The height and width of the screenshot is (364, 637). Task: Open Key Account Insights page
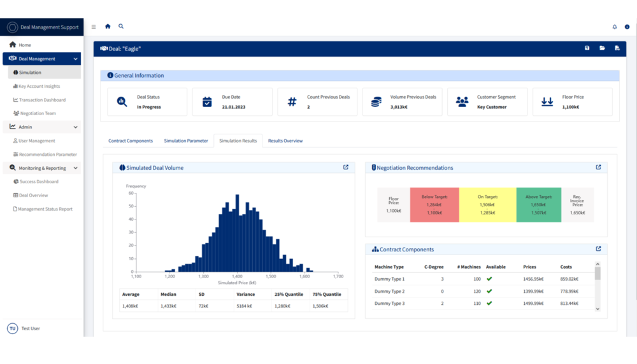coord(39,86)
